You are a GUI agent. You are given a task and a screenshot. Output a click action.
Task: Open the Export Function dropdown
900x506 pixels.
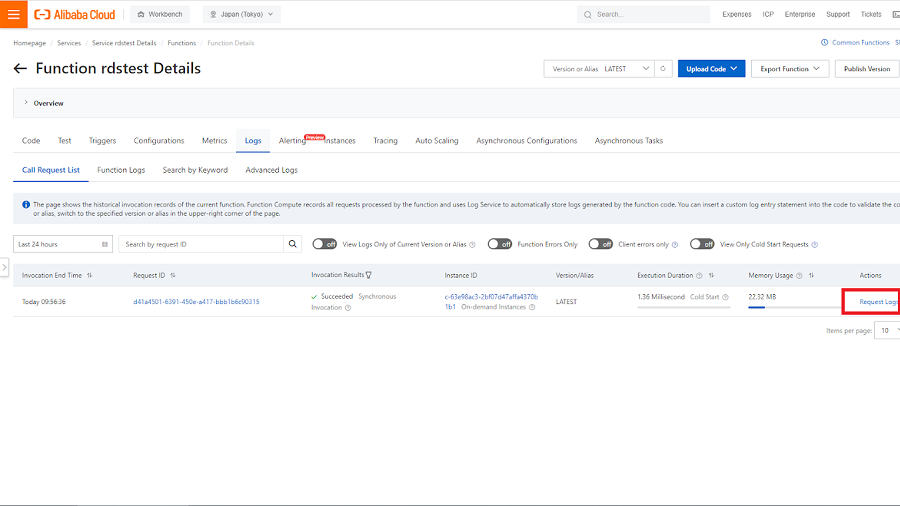click(x=790, y=69)
